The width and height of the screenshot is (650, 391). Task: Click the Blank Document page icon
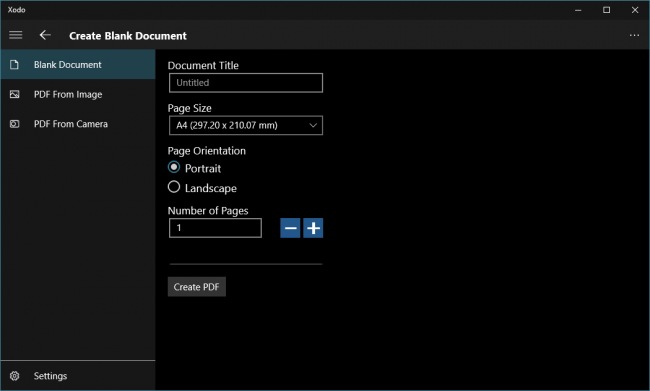pos(15,65)
